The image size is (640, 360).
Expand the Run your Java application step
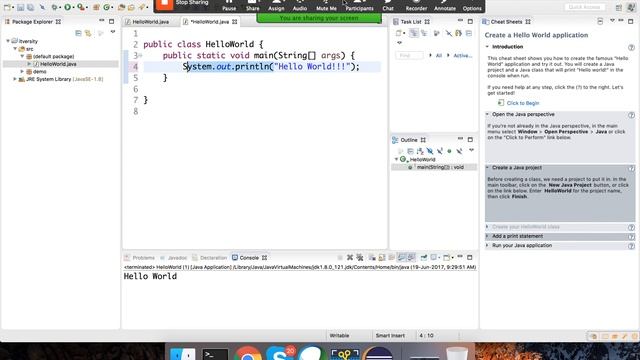tap(487, 245)
